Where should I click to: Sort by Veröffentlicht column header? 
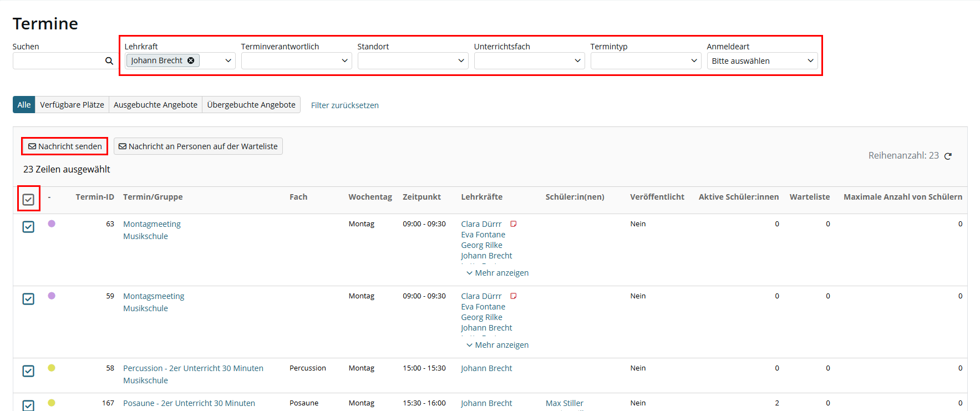(657, 197)
